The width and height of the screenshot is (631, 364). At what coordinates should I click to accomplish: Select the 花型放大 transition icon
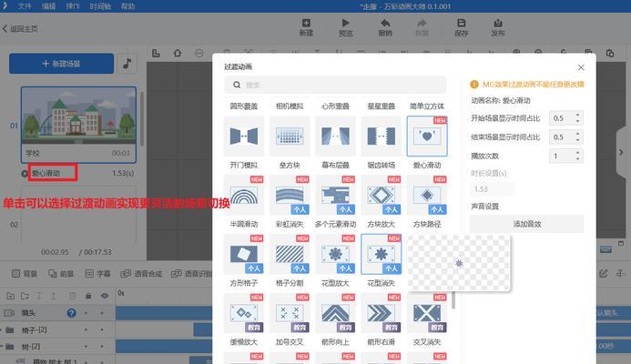(335, 254)
